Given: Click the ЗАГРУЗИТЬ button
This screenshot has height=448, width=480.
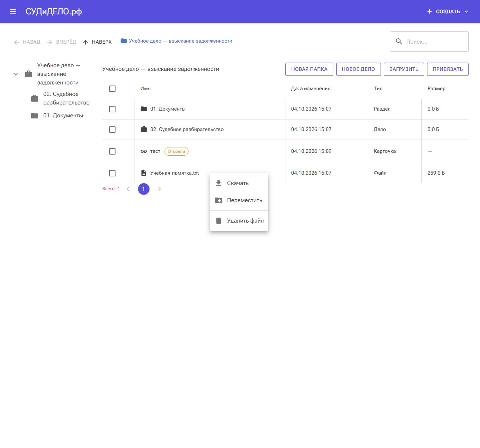Looking at the screenshot, I should 404,69.
